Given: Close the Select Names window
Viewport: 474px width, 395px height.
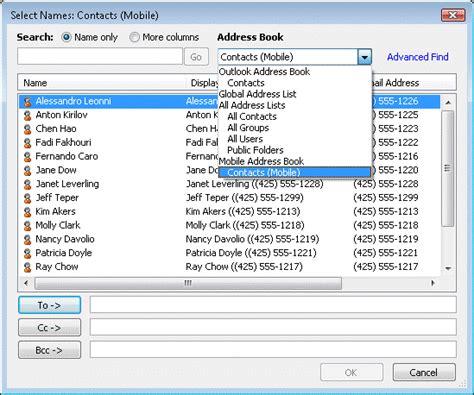Looking at the screenshot, I should [453, 15].
